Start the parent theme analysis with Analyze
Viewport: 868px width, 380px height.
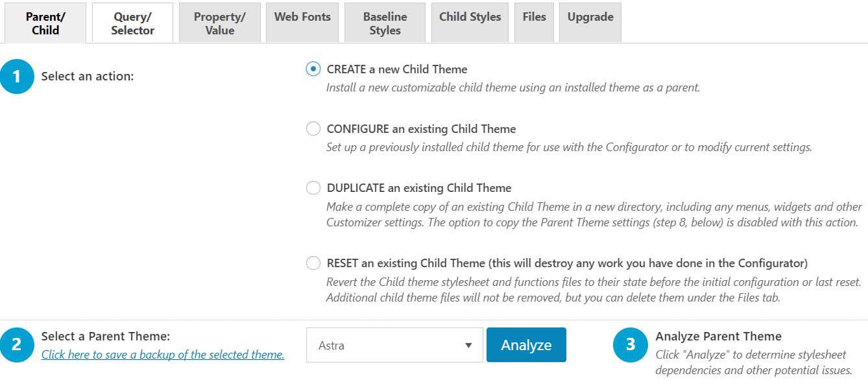526,345
